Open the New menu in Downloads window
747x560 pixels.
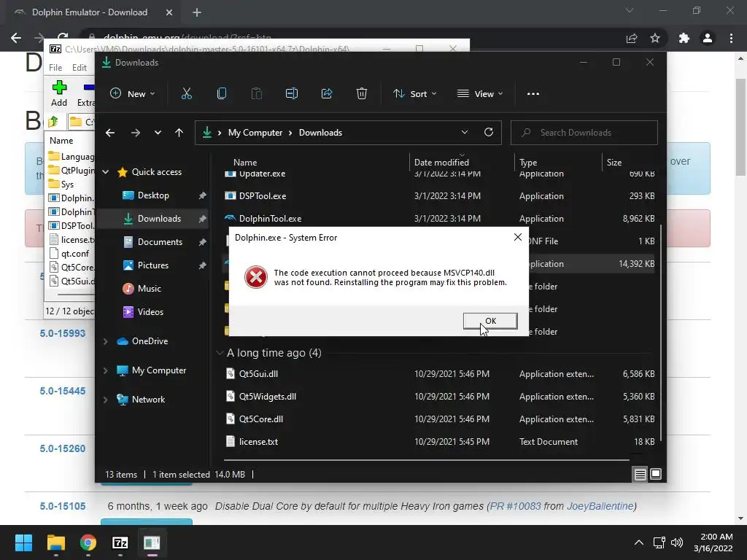click(x=133, y=94)
